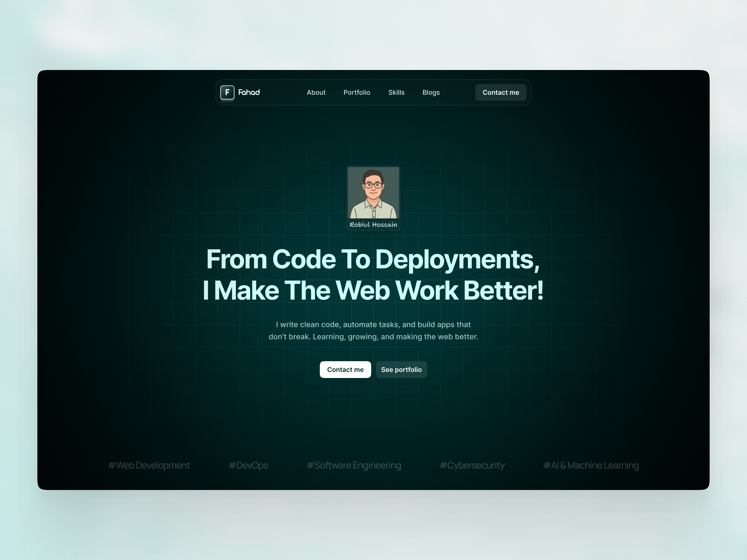Select the #DevOps tag

249,465
